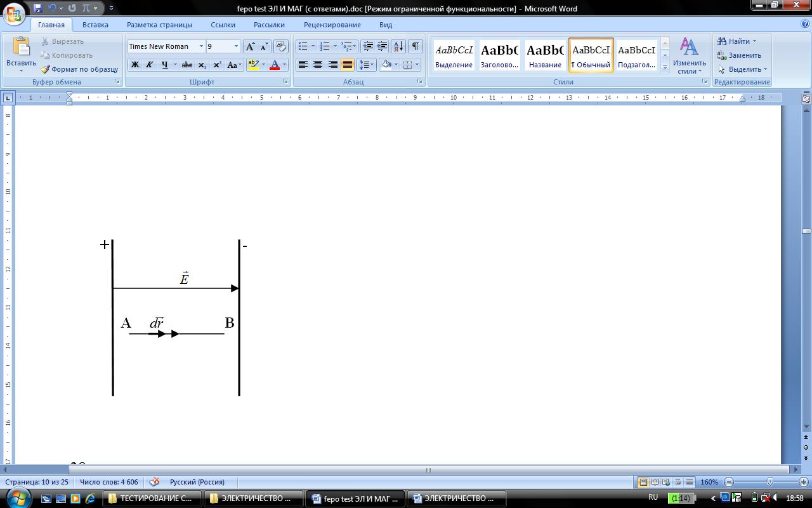Image resolution: width=812 pixels, height=508 pixels.
Task: Align text right
Action: pyautogui.click(x=332, y=65)
